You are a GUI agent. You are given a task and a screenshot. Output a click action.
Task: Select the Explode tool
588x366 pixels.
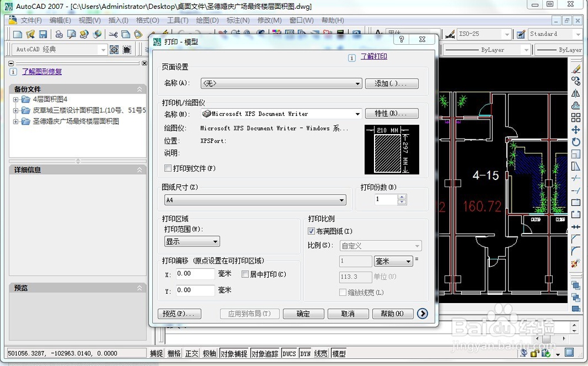[576, 263]
